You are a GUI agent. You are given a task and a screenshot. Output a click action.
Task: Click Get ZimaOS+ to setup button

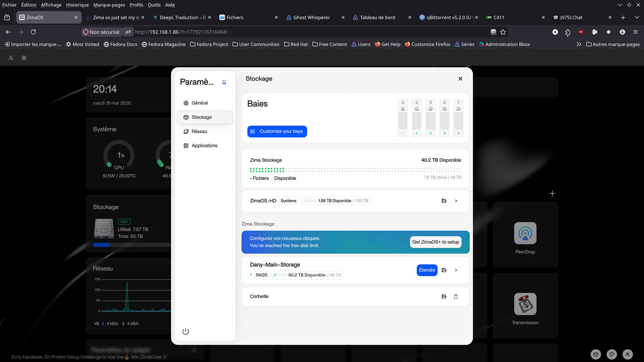(435, 242)
